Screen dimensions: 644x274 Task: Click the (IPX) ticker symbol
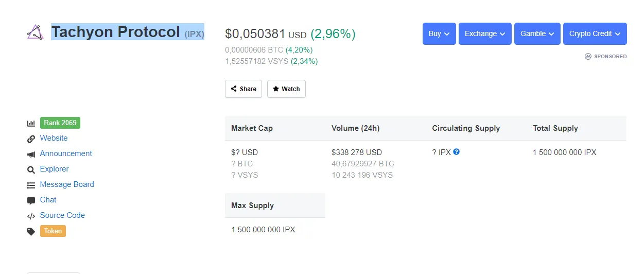pyautogui.click(x=195, y=34)
